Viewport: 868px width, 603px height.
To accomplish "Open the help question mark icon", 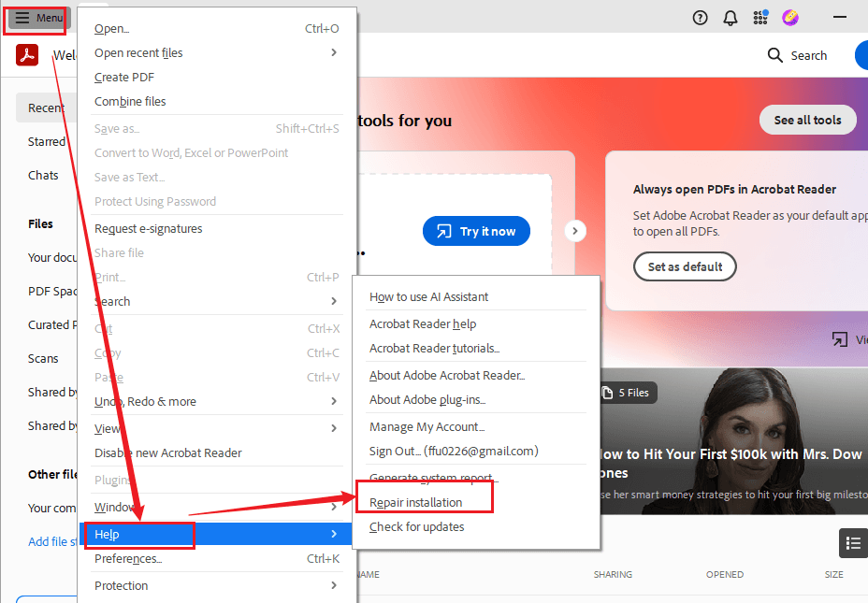I will [x=701, y=19].
